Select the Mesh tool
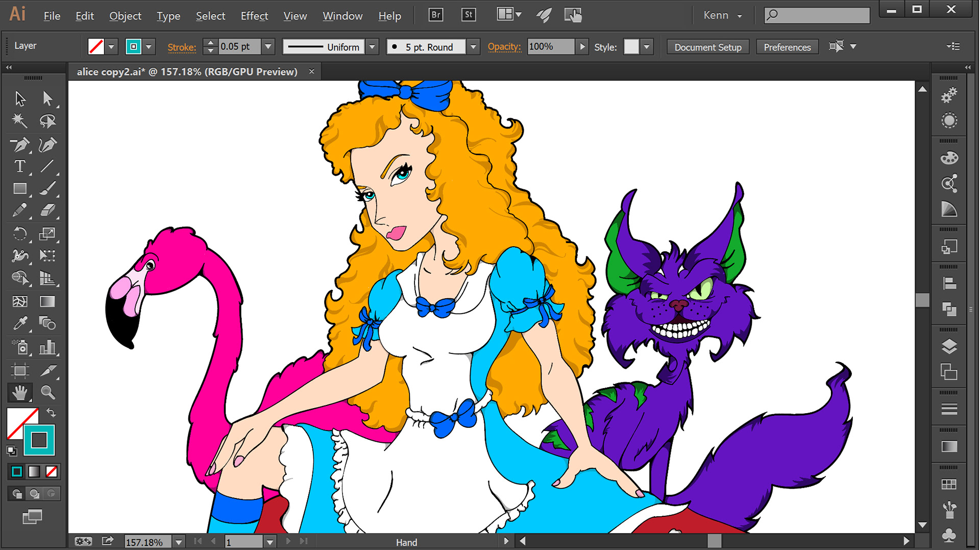This screenshot has height=550, width=980. [20, 301]
